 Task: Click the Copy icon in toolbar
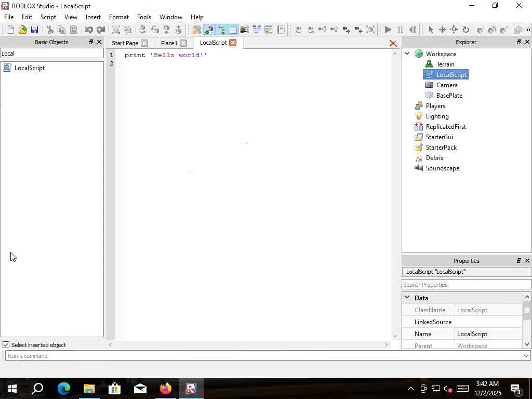(x=62, y=30)
